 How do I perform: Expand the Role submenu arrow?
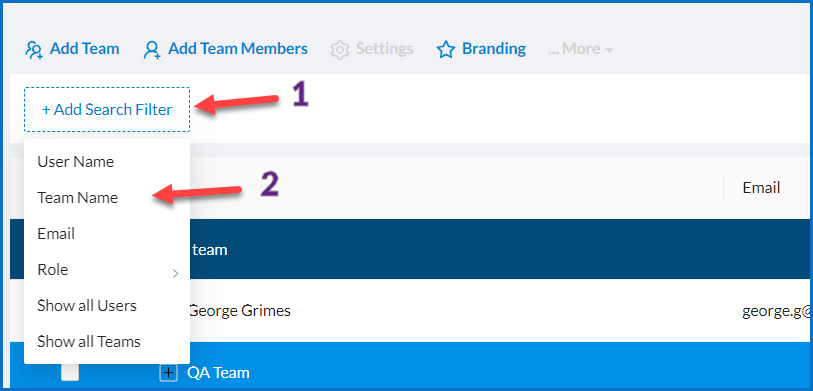click(176, 273)
